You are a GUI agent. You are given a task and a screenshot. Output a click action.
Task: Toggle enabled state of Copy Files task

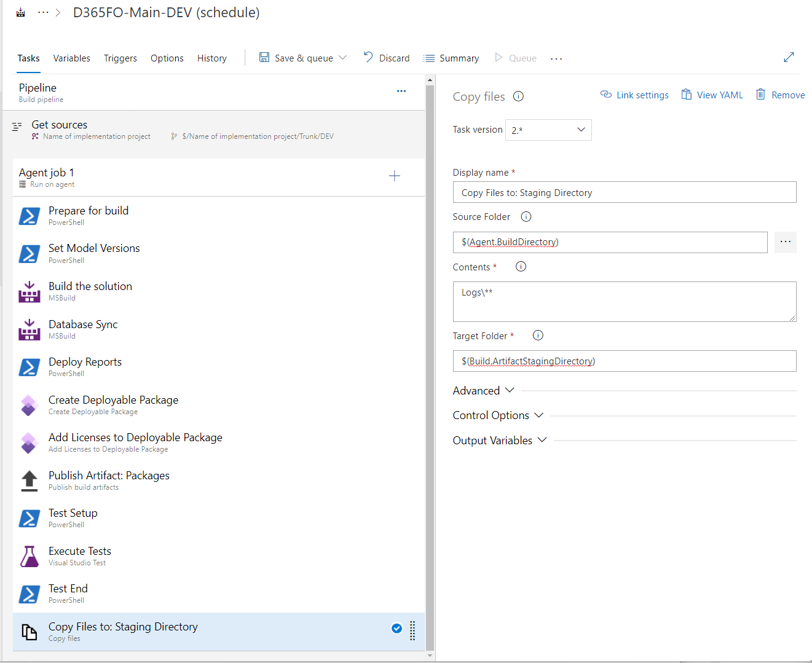point(396,628)
